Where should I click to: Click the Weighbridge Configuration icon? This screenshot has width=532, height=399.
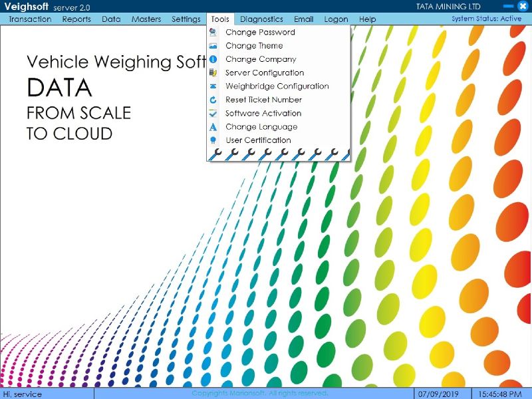point(213,86)
